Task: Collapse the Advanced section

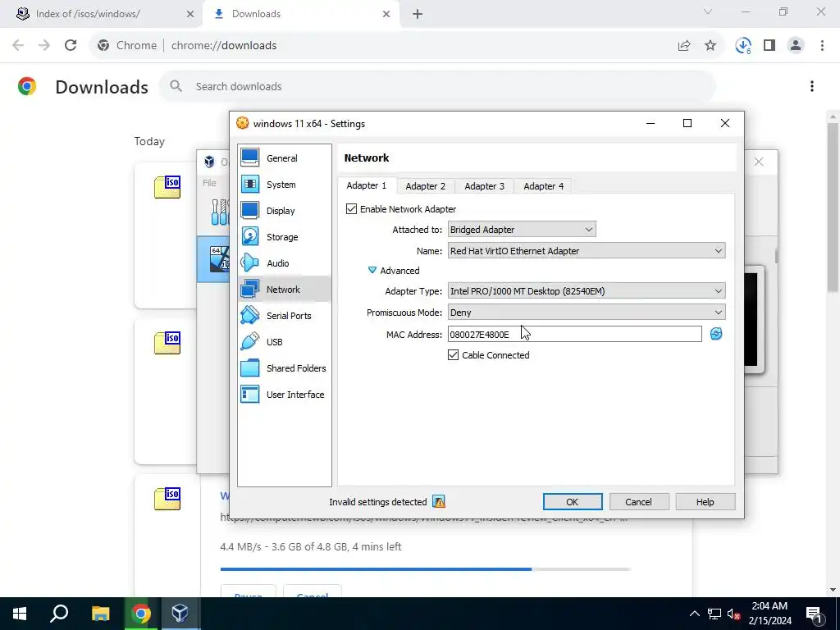Action: coord(372,271)
